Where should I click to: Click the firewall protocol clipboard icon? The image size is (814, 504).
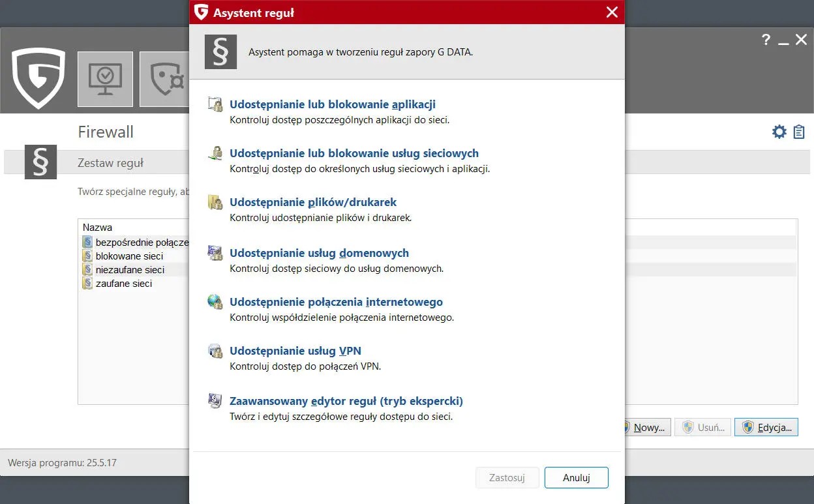coord(798,131)
